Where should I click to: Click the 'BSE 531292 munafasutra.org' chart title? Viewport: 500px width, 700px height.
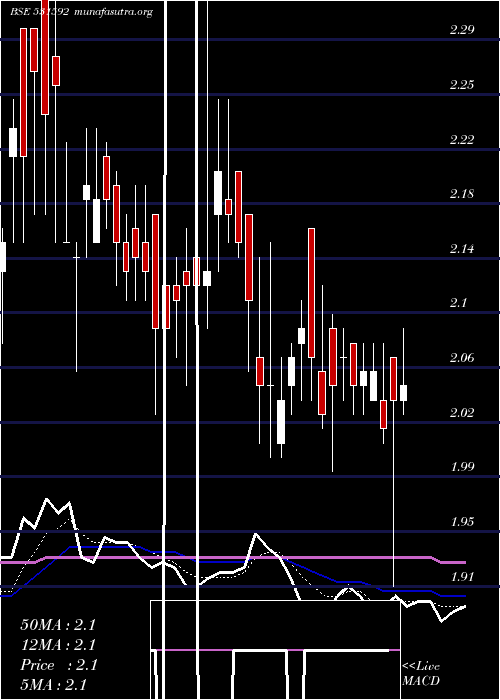point(81,12)
